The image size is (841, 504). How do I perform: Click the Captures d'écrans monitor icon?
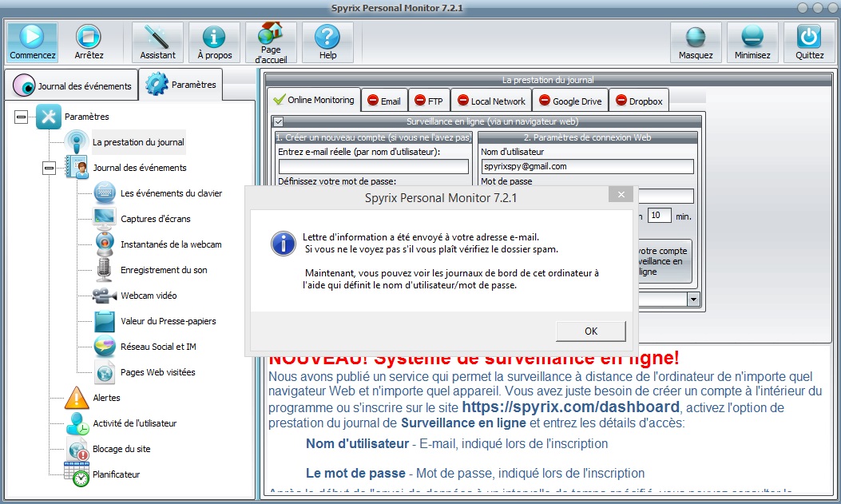[x=105, y=219]
